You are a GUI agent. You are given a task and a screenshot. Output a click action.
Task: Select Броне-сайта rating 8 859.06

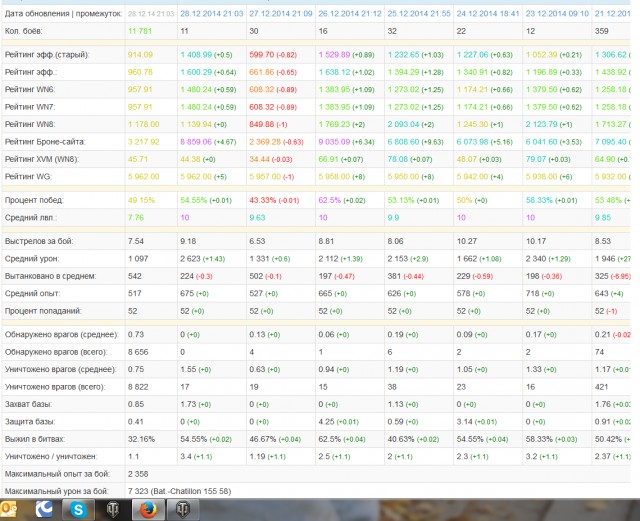(x=196, y=142)
